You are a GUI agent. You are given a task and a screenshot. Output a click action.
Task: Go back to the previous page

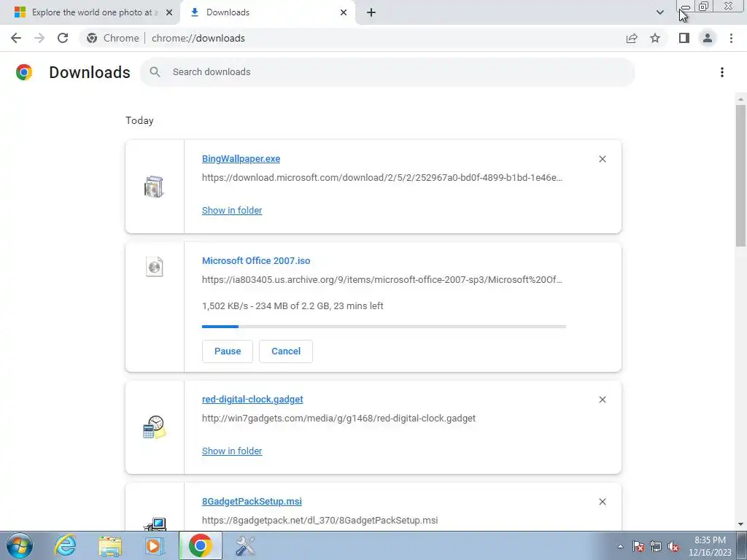16,38
